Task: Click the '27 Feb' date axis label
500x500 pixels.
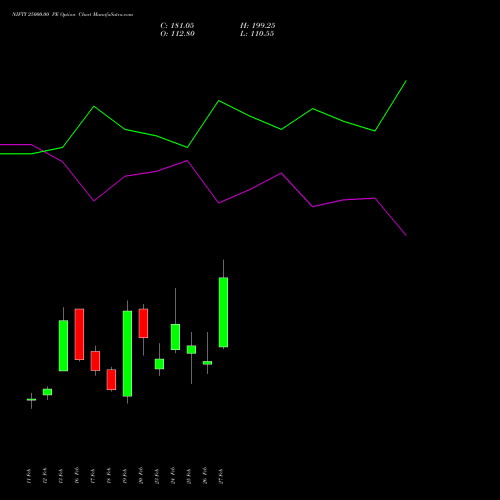Action: 221,476
